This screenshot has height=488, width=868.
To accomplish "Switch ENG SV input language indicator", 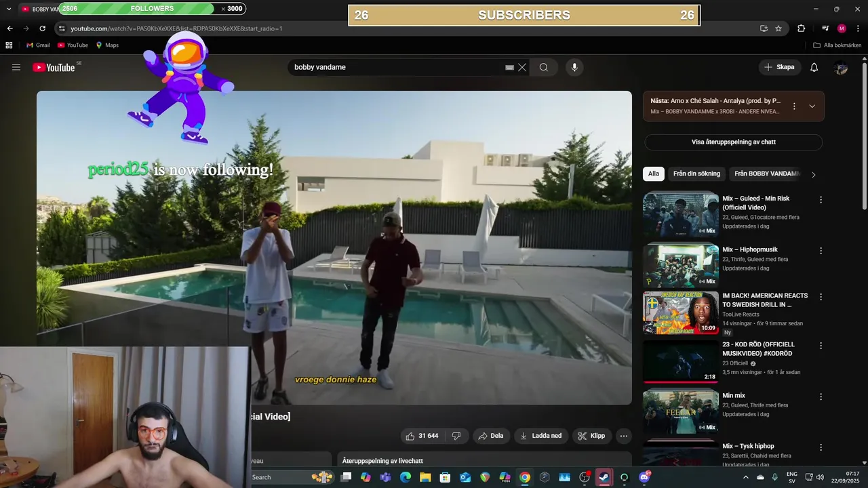I will [x=791, y=477].
